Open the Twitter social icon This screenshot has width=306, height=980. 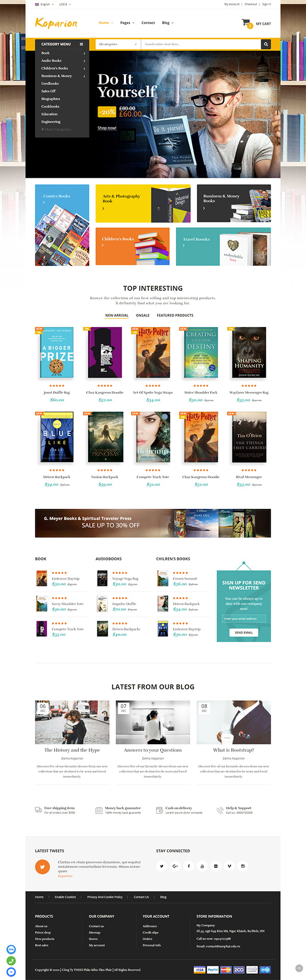(162, 866)
